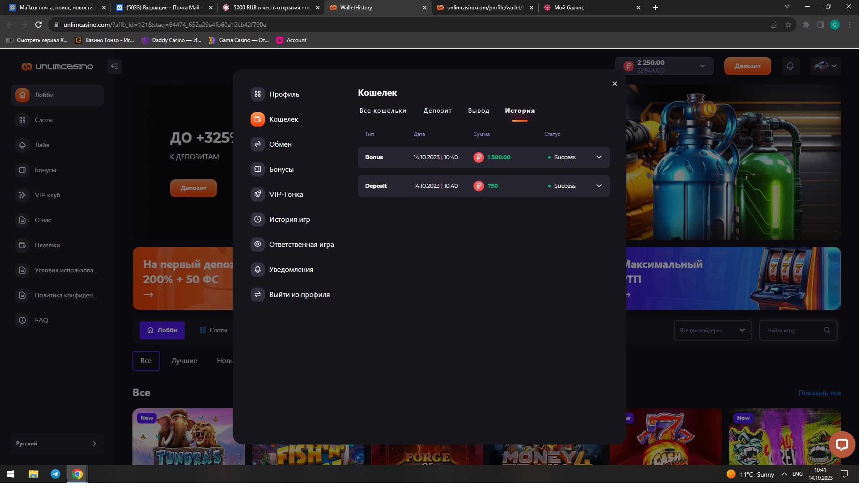Click the Обмен swap arrows icon
The height and width of the screenshot is (491, 868).
[x=258, y=144]
